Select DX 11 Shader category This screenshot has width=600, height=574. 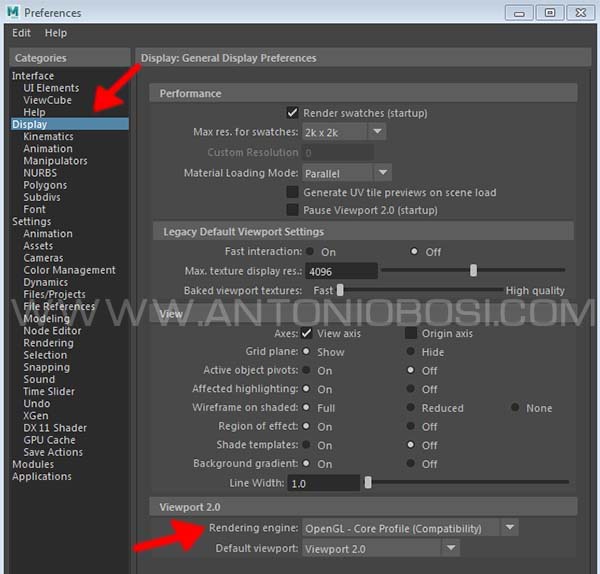click(x=55, y=428)
